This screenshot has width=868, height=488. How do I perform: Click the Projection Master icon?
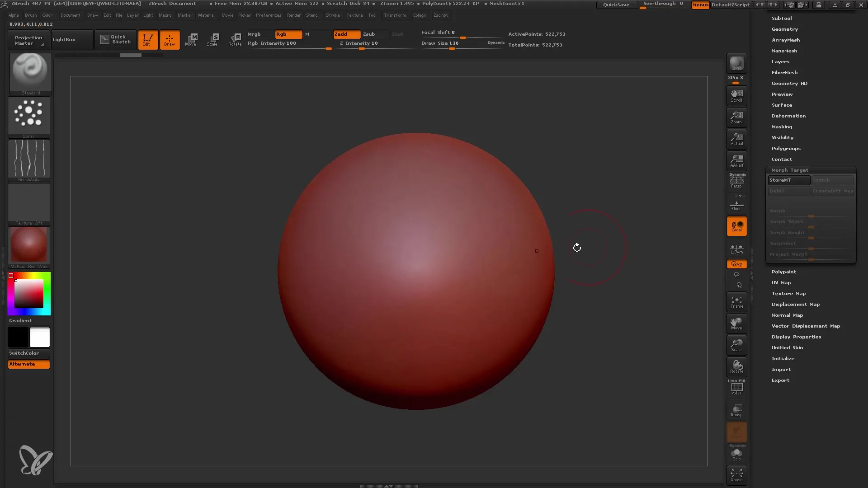[28, 40]
